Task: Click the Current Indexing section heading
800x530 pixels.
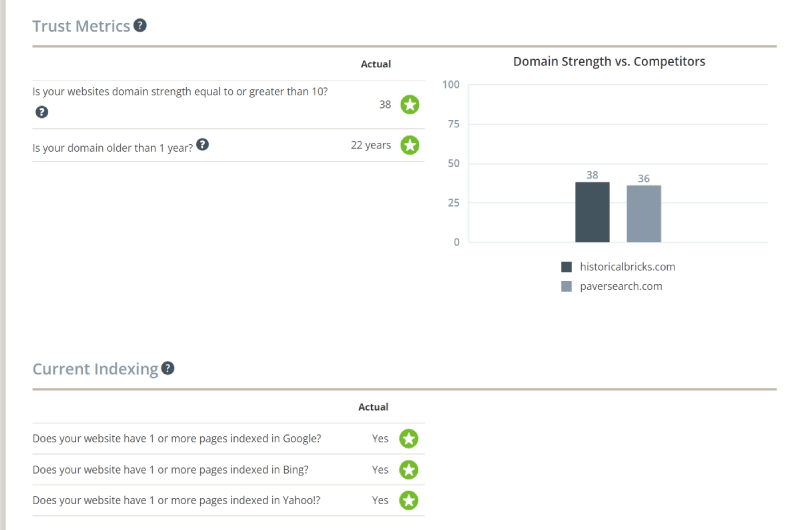Action: (95, 369)
